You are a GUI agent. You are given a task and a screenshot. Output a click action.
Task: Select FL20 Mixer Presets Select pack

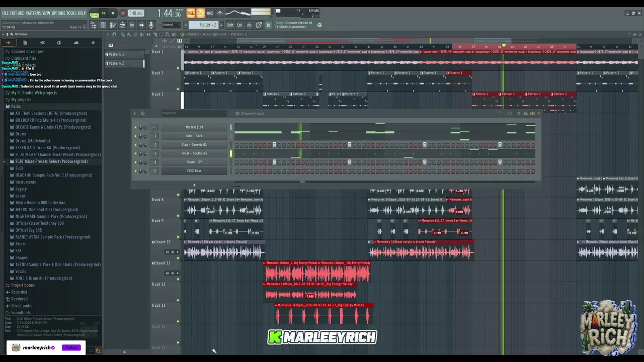[51, 161]
